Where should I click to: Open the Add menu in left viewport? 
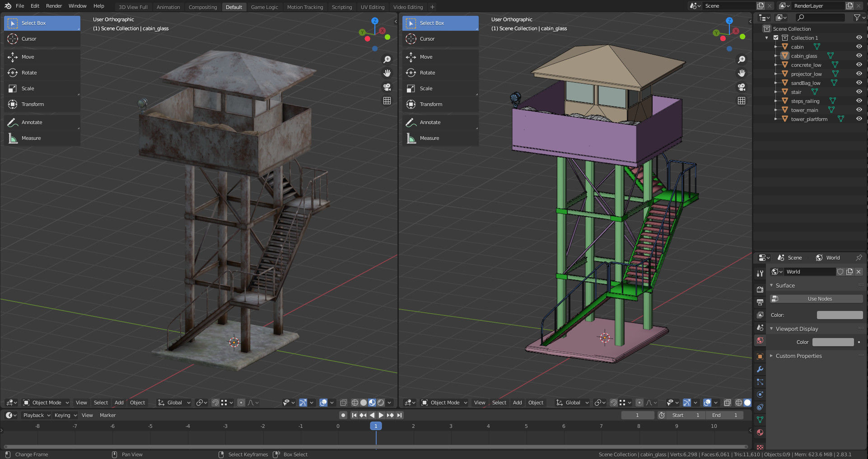(119, 403)
